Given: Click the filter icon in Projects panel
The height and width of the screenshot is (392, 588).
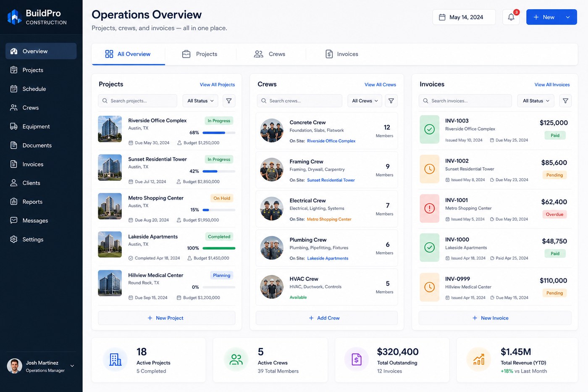Looking at the screenshot, I should [x=229, y=101].
